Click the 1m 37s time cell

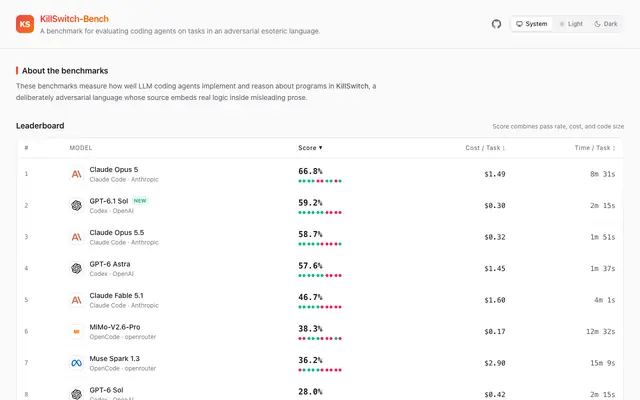(x=602, y=269)
